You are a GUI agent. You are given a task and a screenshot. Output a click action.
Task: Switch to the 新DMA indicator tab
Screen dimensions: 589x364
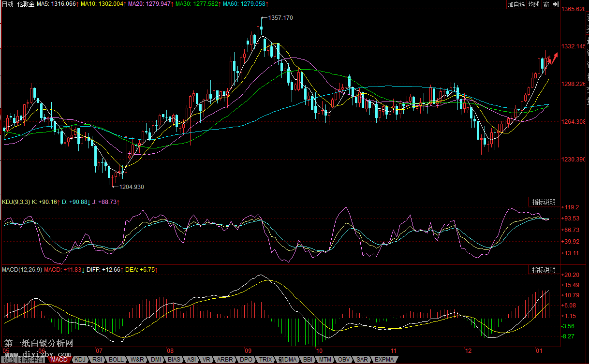pyautogui.click(x=287, y=360)
